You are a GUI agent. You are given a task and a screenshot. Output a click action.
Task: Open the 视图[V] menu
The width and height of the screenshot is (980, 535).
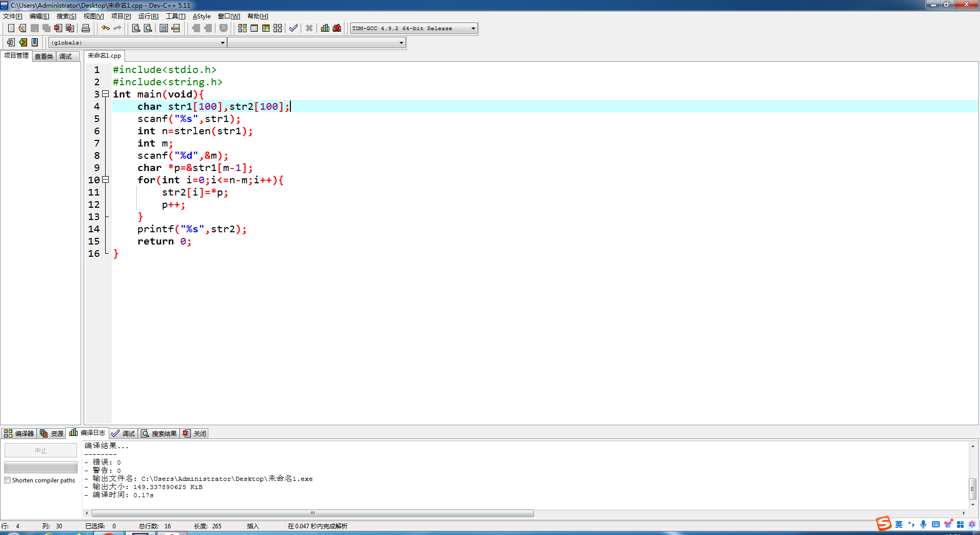tap(93, 16)
